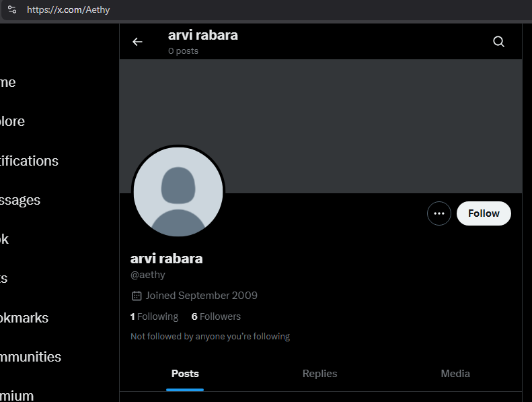
Task: Open Bookmarks in the sidebar
Action: point(24,318)
